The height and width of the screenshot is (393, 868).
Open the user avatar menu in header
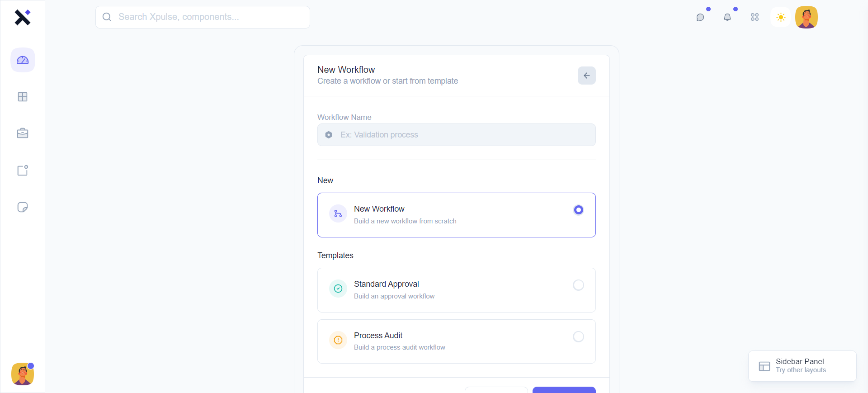pos(807,17)
